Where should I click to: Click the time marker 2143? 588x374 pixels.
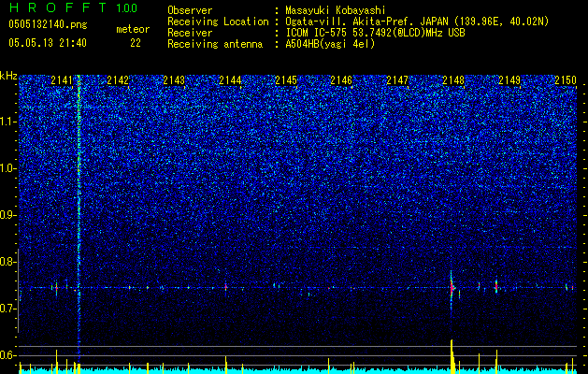(174, 80)
